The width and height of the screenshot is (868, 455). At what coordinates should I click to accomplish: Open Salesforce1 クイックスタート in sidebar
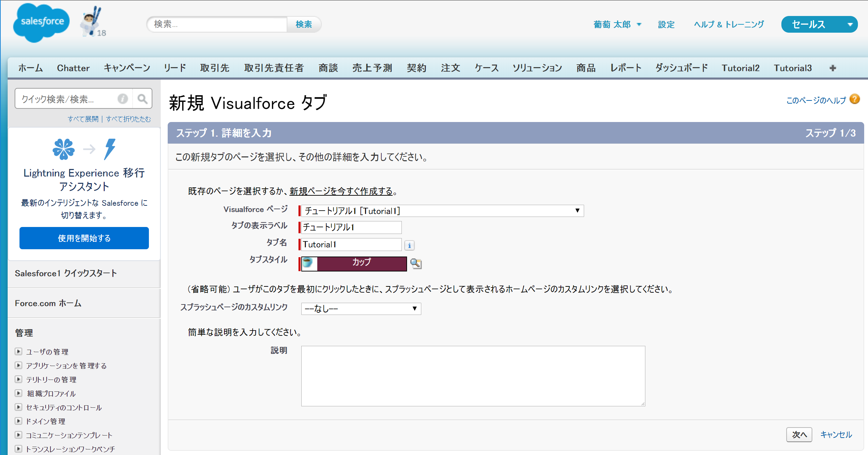click(x=66, y=273)
